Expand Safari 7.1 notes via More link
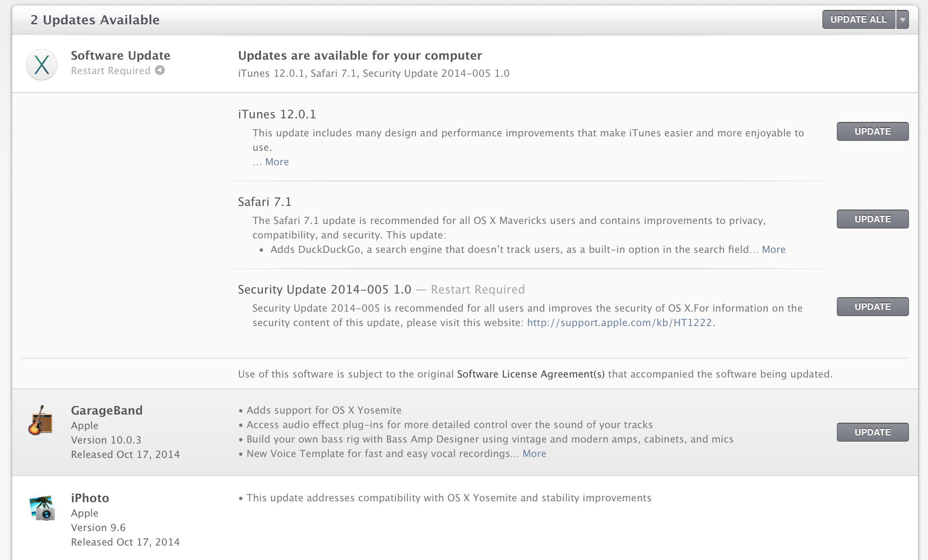 pos(774,249)
